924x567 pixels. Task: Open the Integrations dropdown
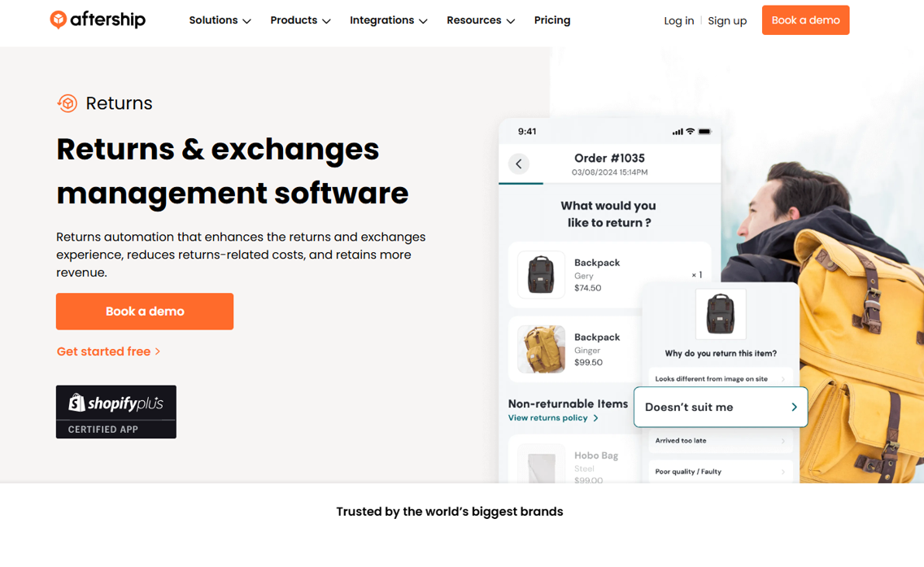[x=388, y=20]
